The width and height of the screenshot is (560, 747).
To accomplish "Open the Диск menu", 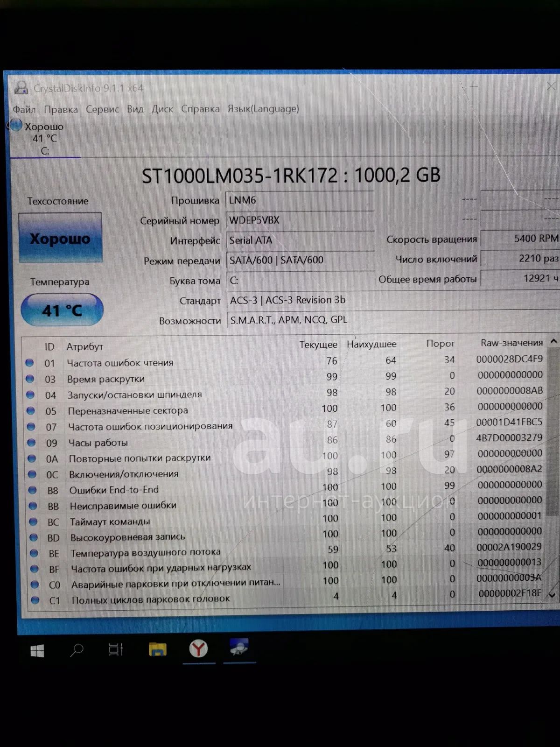I will tap(162, 109).
